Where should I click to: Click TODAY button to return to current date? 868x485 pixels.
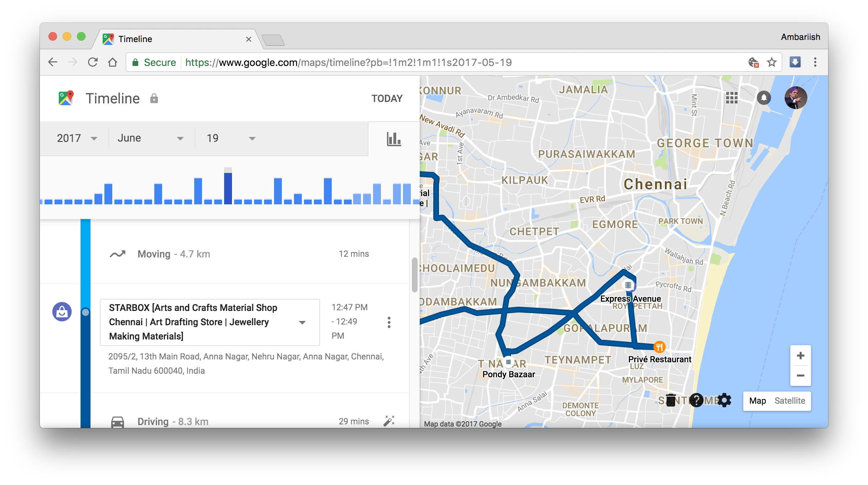pyautogui.click(x=387, y=98)
